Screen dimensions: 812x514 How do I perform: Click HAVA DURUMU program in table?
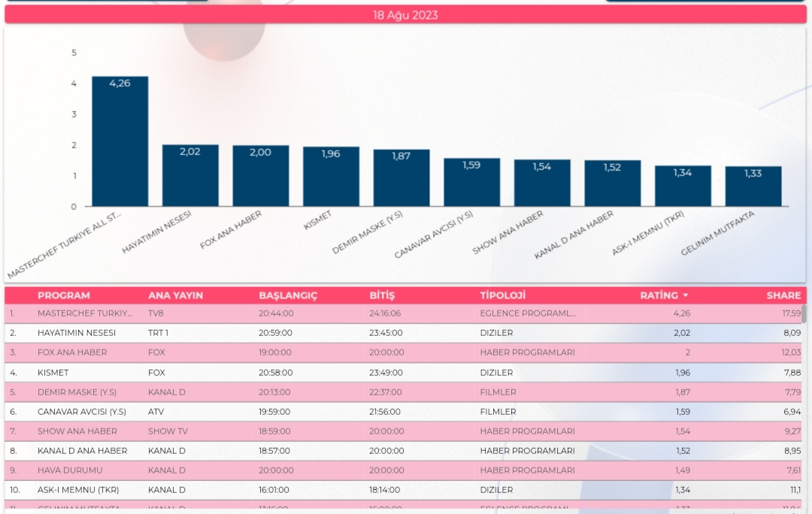[x=69, y=470]
